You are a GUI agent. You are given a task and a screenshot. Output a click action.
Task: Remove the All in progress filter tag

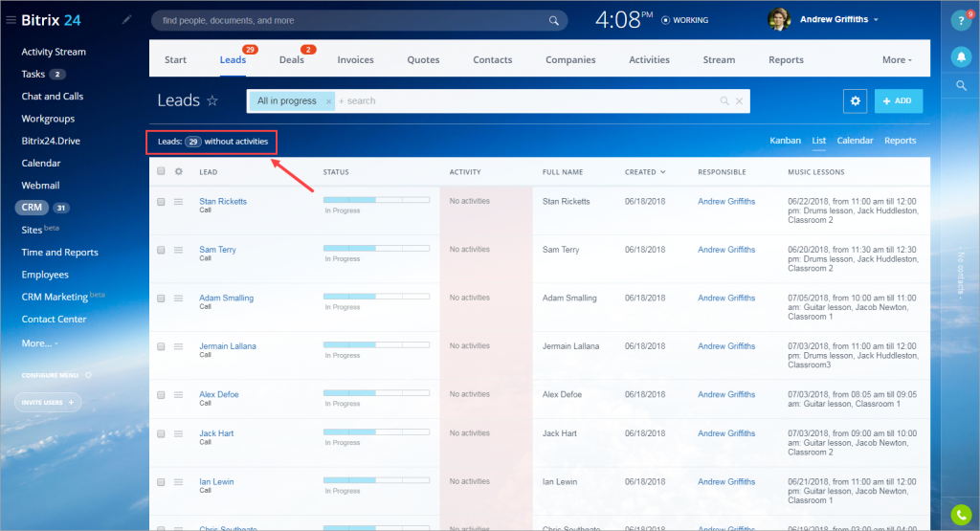329,101
